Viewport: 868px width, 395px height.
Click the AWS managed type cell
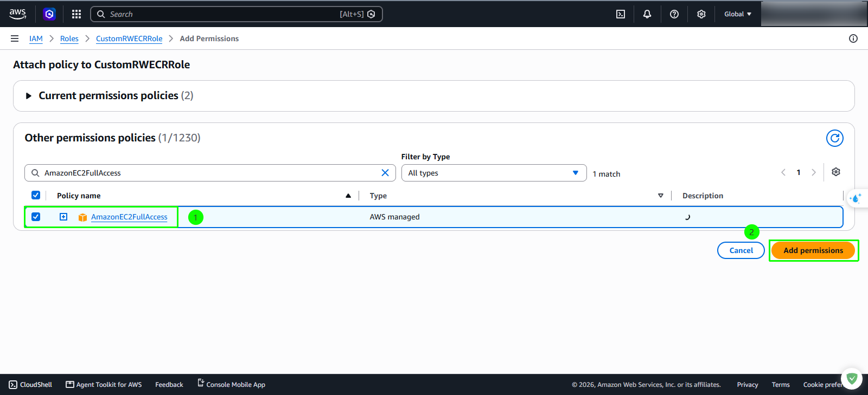click(394, 217)
